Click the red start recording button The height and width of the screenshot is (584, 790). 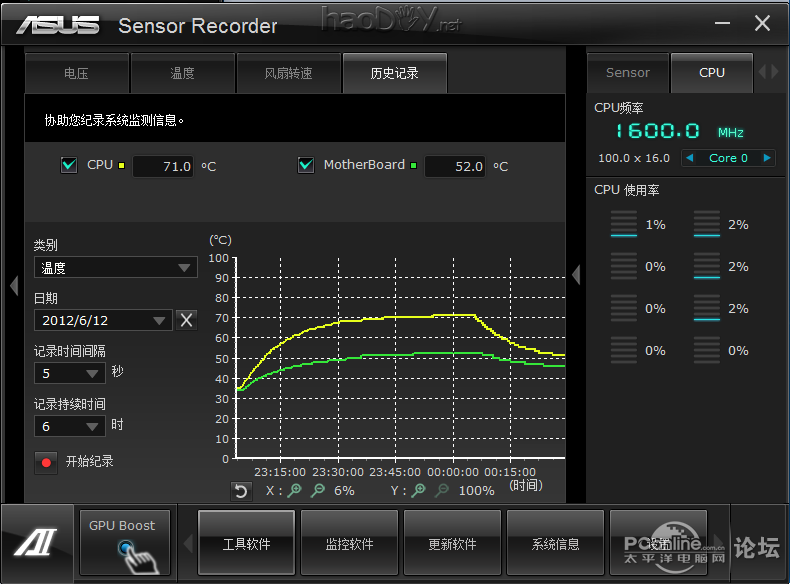pos(46,462)
